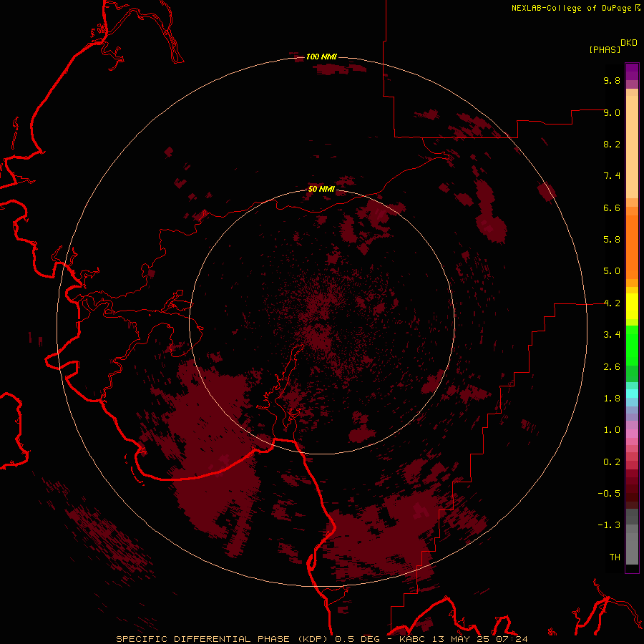Click the 9.8 value on the color scale
This screenshot has width=644, height=644.
tap(612, 80)
